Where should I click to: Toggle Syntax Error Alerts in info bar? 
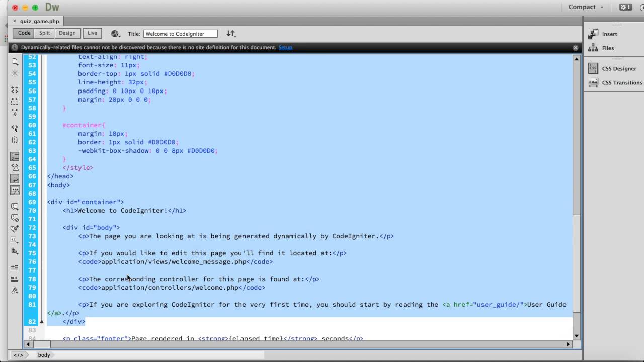point(15,191)
